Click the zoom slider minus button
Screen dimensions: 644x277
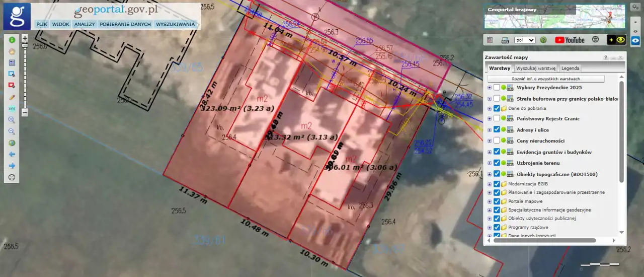coord(25,113)
